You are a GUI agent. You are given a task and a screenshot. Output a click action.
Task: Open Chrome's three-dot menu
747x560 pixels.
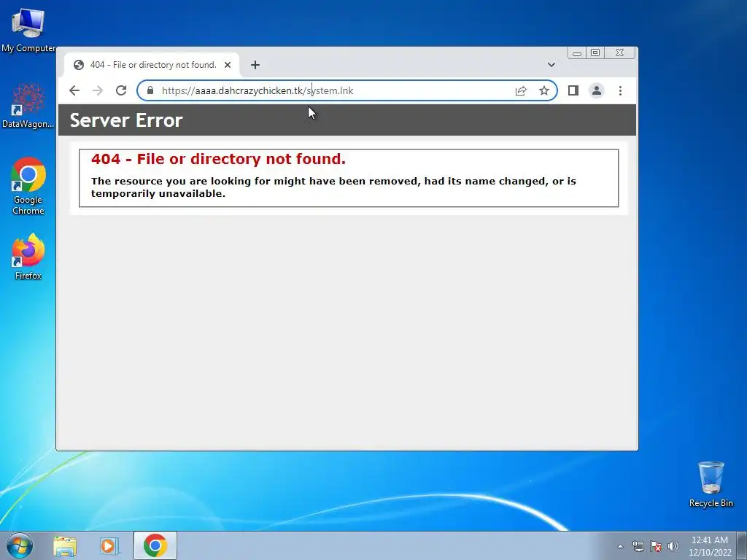coord(620,90)
